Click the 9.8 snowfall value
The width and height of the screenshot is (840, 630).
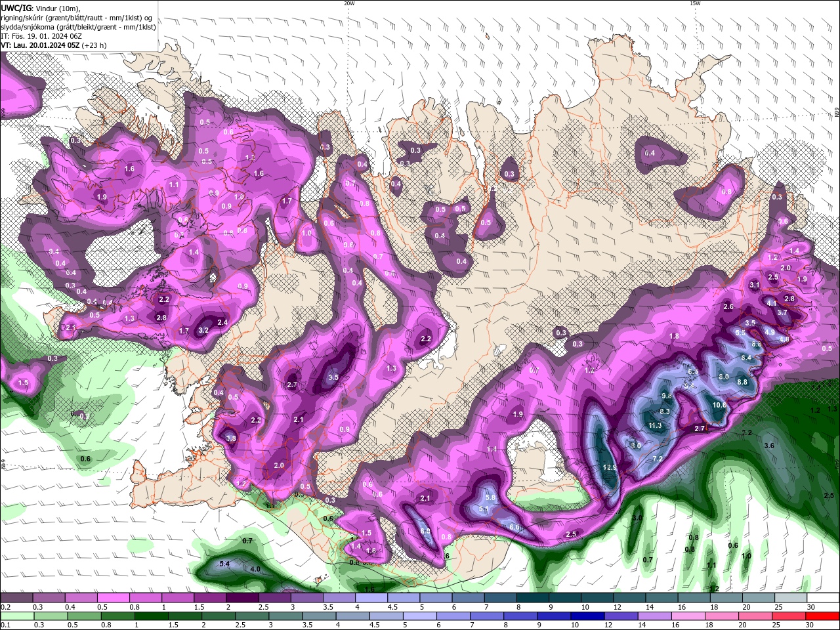point(667,396)
